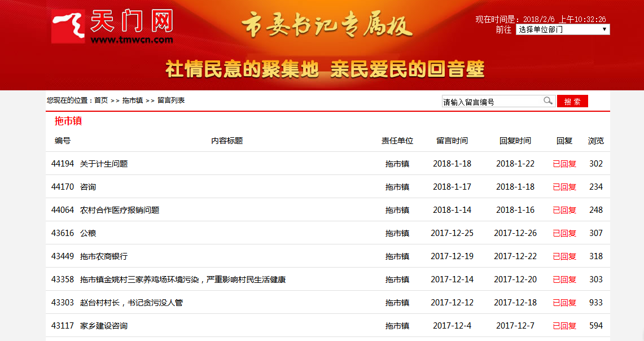This screenshot has width=644, height=341.
Task: Go to 首页 in the breadcrumb
Action: 101,100
